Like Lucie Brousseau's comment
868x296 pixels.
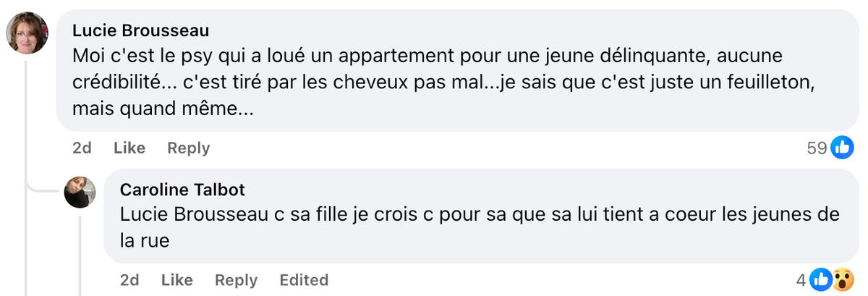tap(129, 148)
